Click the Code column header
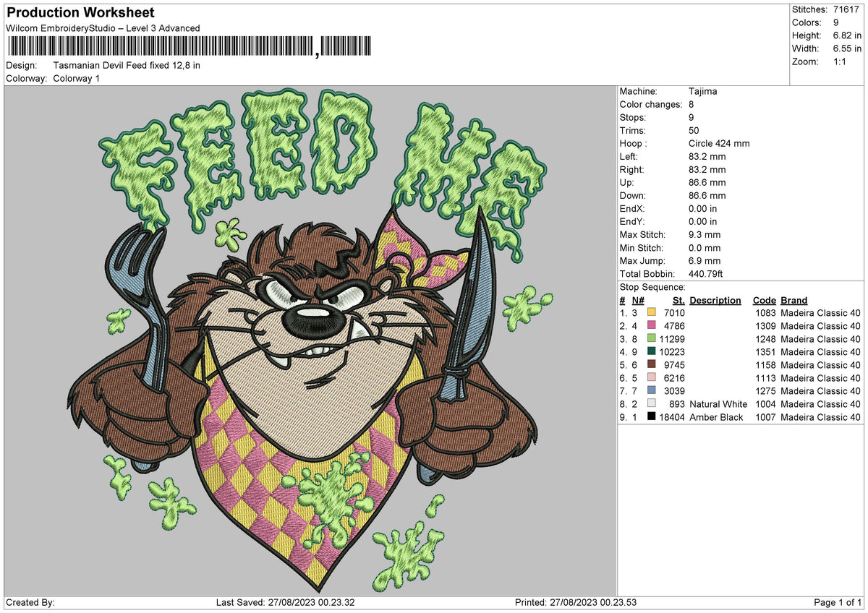 point(764,300)
